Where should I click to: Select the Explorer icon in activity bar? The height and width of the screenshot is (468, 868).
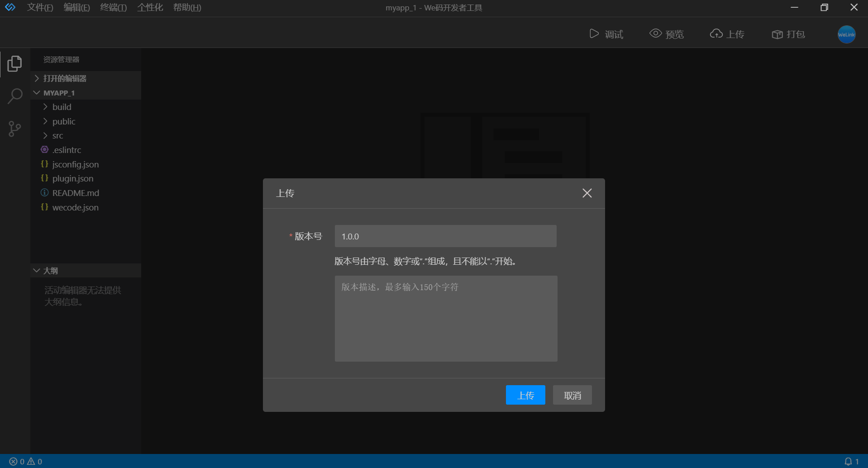pos(14,63)
